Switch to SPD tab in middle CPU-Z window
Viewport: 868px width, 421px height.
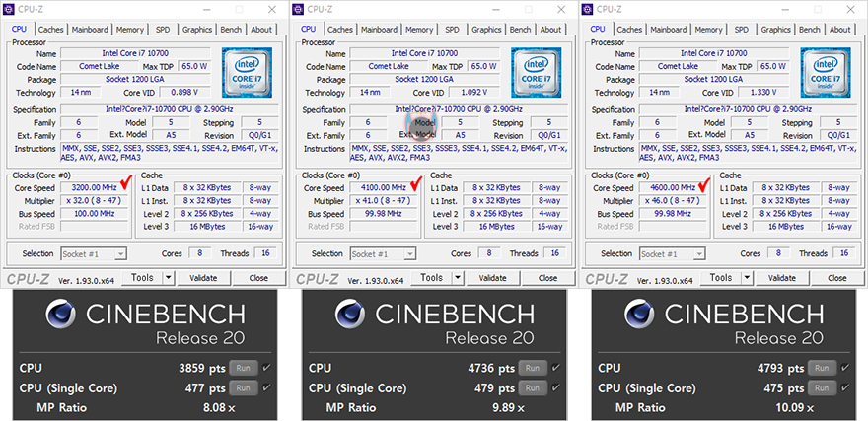pyautogui.click(x=453, y=30)
